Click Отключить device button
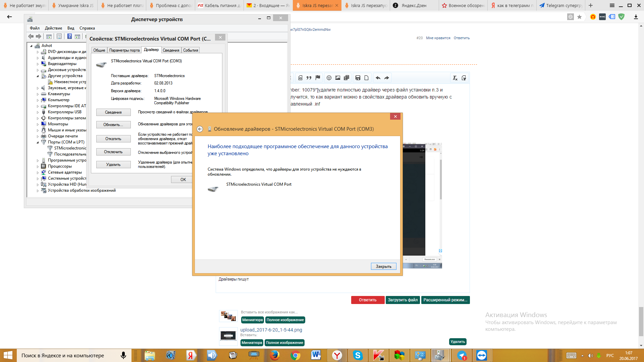Screen dimensions: 644x362 [x=113, y=152]
